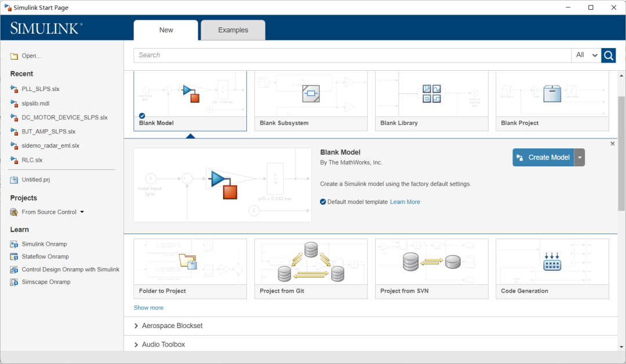Viewport: 626px width, 364px height.
Task: Click the Simscape Onramp link
Action: (46, 282)
